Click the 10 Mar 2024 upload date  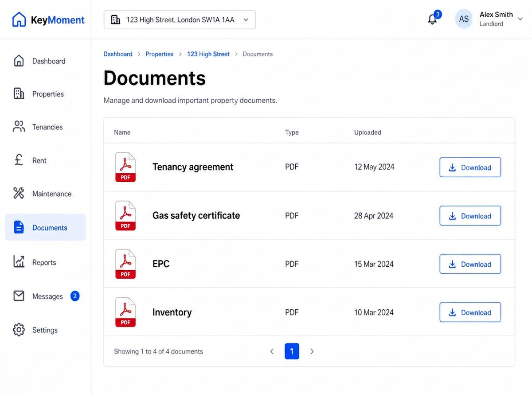point(374,312)
